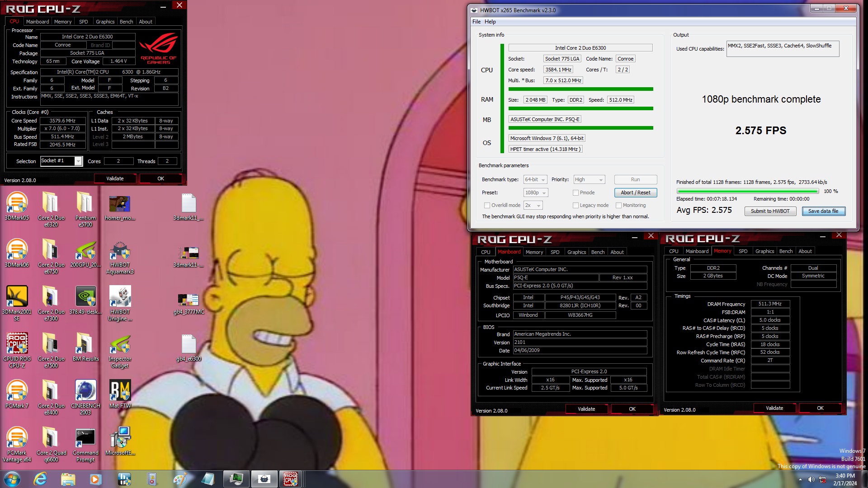Open the 3DMark06 desktop shortcut
The image size is (868, 488).
[x=17, y=253]
